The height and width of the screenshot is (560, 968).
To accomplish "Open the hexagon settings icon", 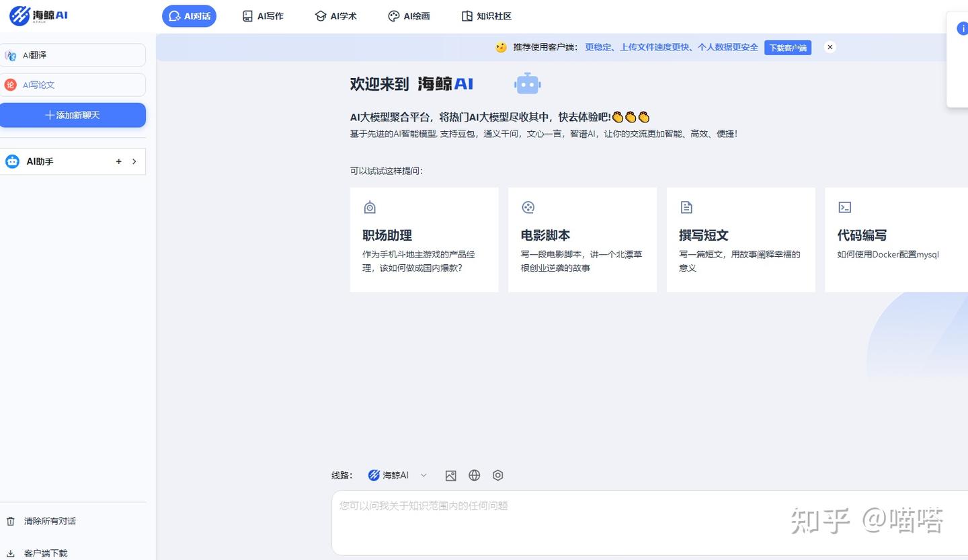I will [x=498, y=475].
